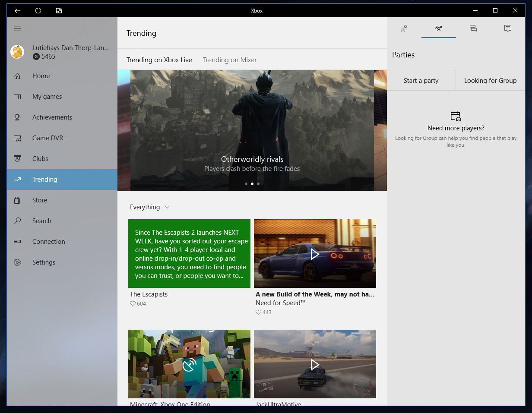This screenshot has height=413, width=532.
Task: Play the Need for Speed video
Action: (x=315, y=254)
